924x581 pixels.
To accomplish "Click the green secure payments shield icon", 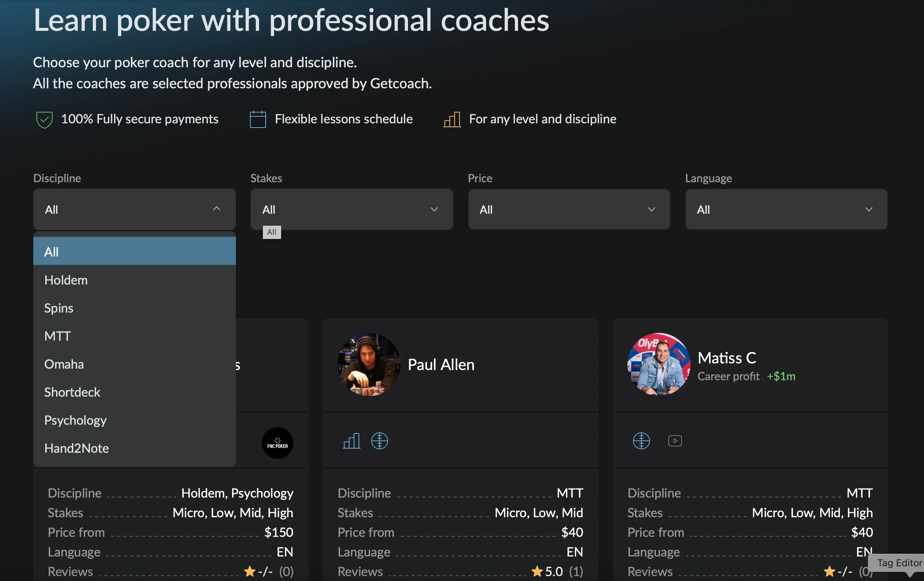I will pyautogui.click(x=44, y=119).
